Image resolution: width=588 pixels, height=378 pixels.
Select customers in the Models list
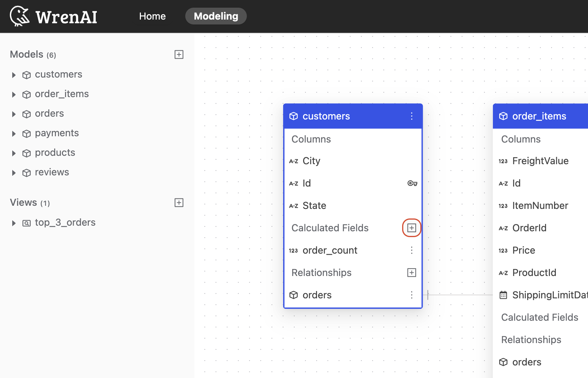tap(58, 74)
